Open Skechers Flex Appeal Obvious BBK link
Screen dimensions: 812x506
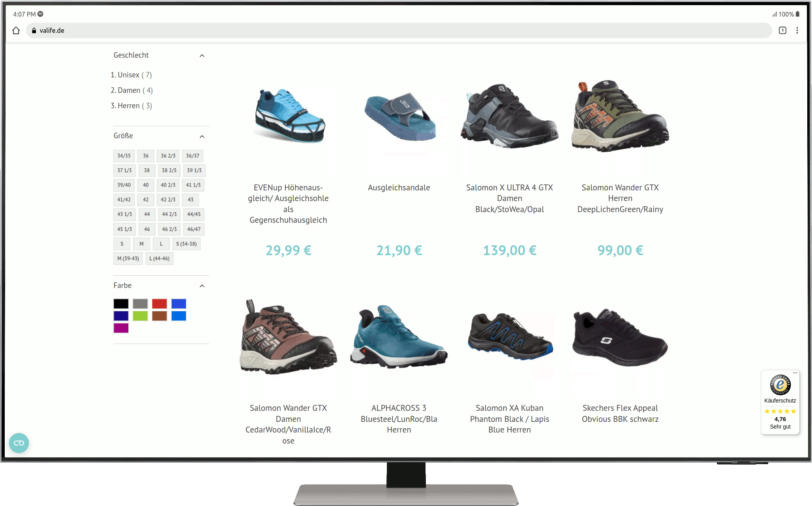tap(620, 413)
